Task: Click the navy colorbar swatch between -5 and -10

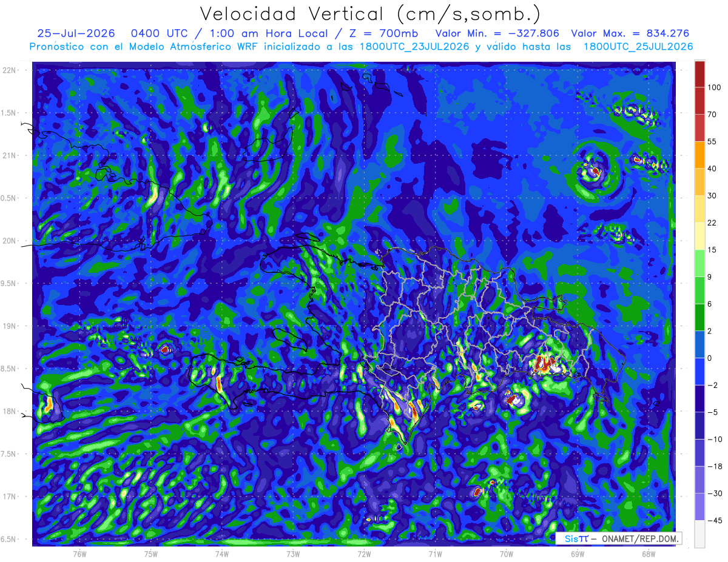Action: click(x=699, y=425)
